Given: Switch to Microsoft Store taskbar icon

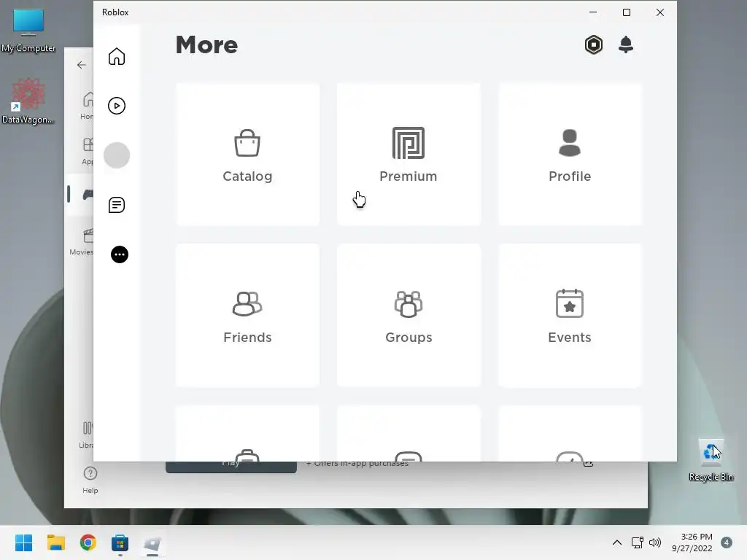Looking at the screenshot, I should coord(120,542).
